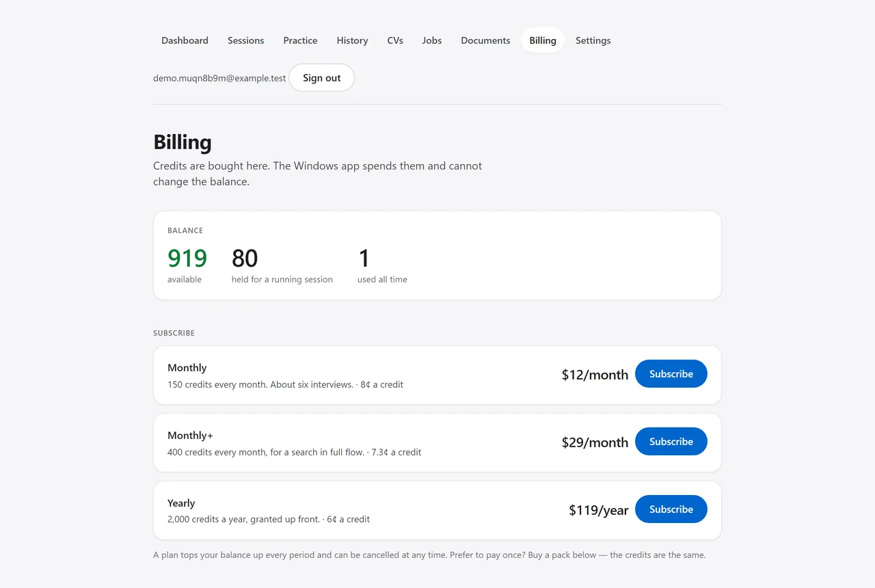Viewport: 875px width, 588px height.
Task: Click the $29/month price text
Action: coord(595,442)
